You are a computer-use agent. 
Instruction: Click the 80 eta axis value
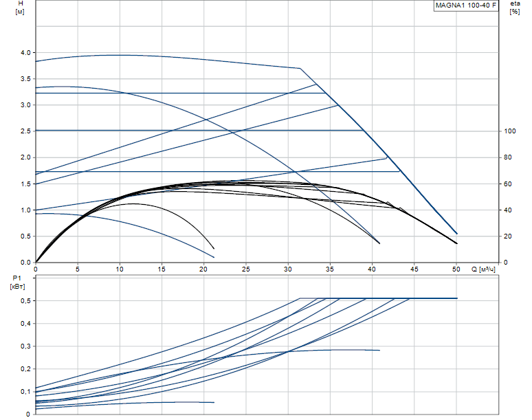(508, 157)
